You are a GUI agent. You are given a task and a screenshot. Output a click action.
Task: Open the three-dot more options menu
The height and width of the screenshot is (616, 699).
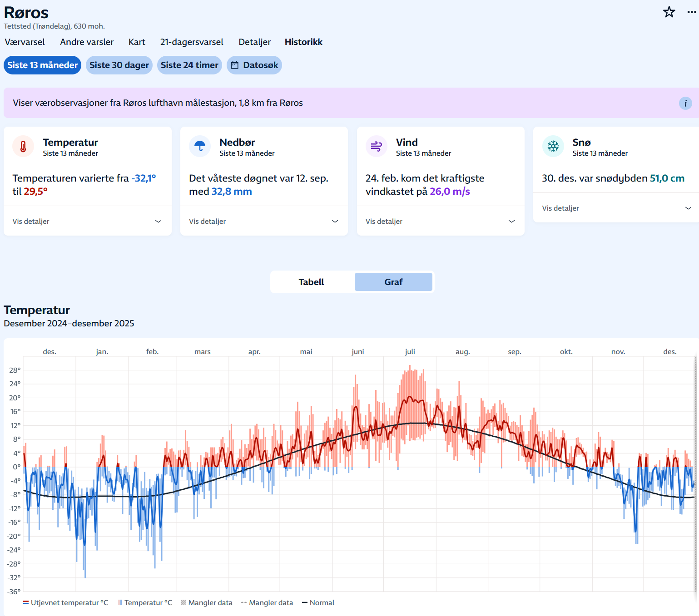pyautogui.click(x=691, y=12)
